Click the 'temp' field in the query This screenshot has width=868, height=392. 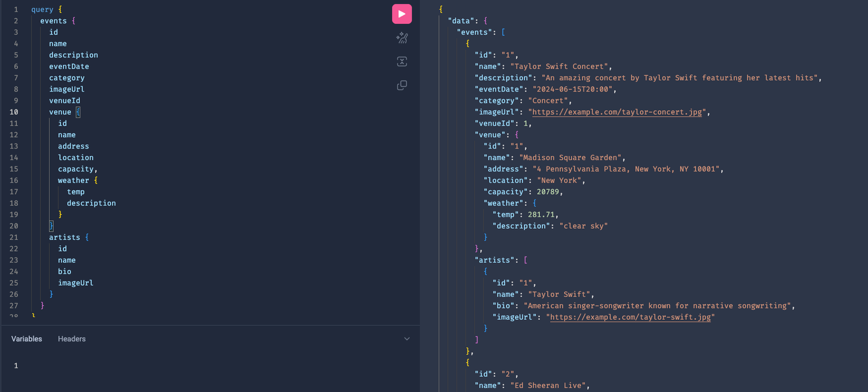[x=76, y=192]
